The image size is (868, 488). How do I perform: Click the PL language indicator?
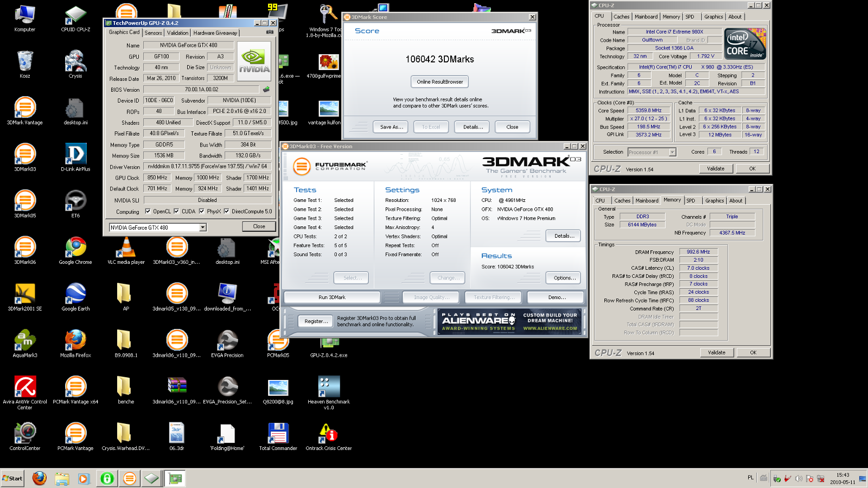click(750, 478)
